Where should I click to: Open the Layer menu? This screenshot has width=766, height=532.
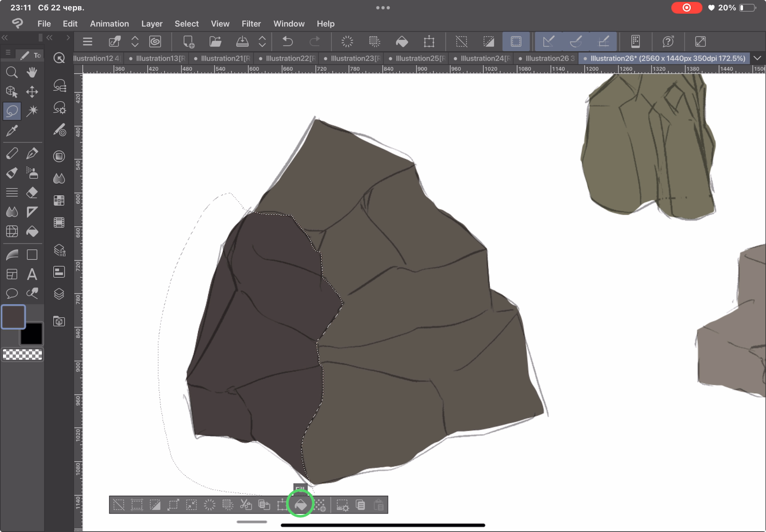tap(152, 24)
